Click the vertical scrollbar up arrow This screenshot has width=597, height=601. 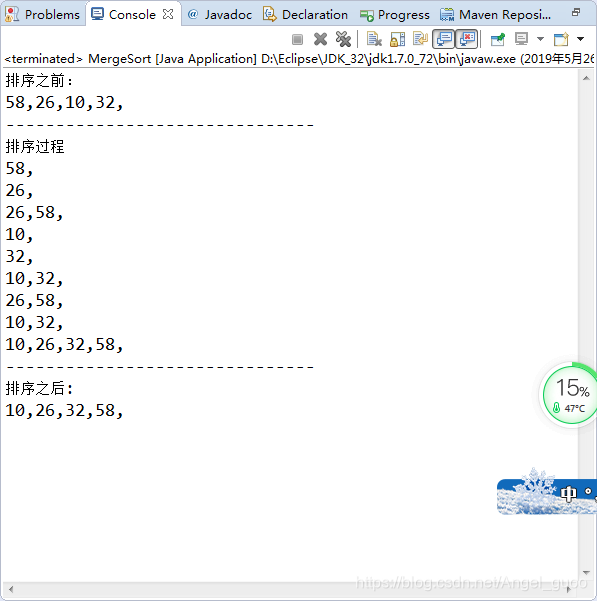586,79
